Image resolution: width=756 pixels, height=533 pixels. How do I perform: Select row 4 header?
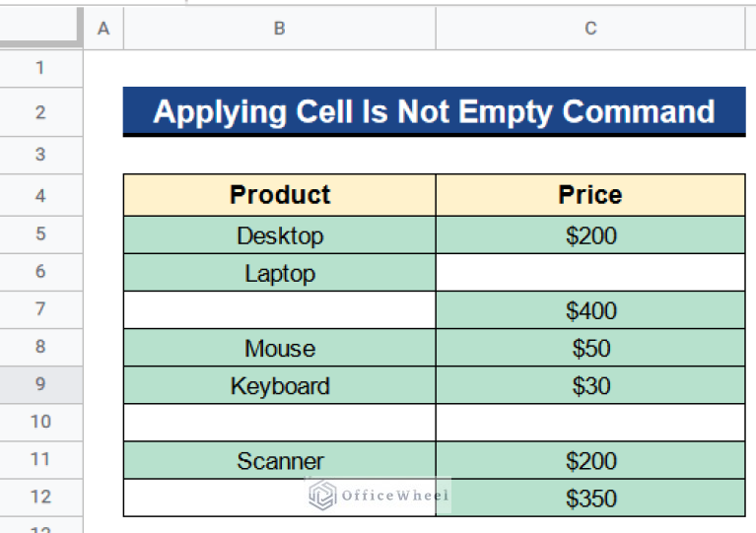click(x=40, y=195)
